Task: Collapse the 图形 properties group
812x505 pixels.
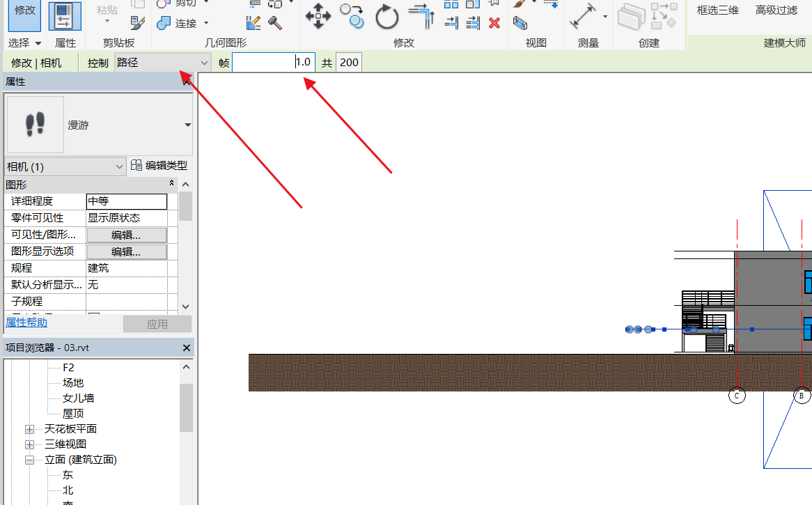Action: point(172,184)
